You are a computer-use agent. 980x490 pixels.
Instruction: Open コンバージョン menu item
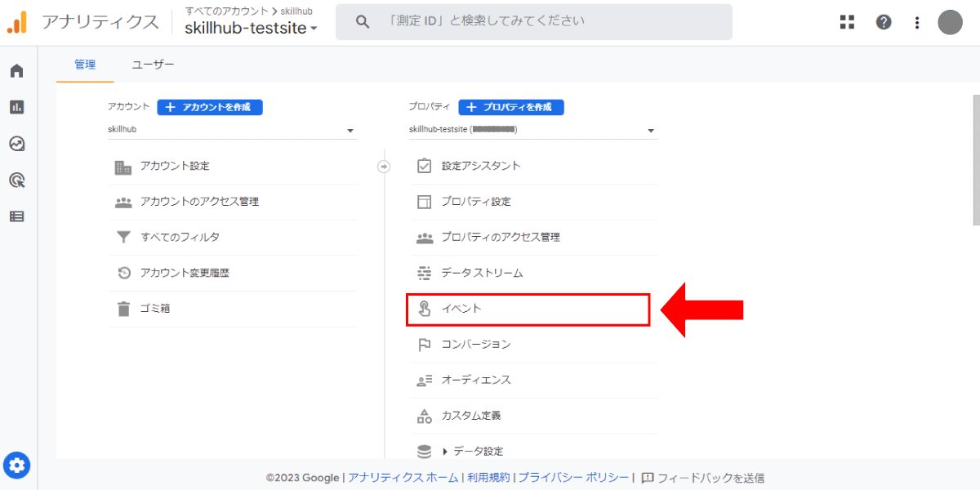point(532,345)
